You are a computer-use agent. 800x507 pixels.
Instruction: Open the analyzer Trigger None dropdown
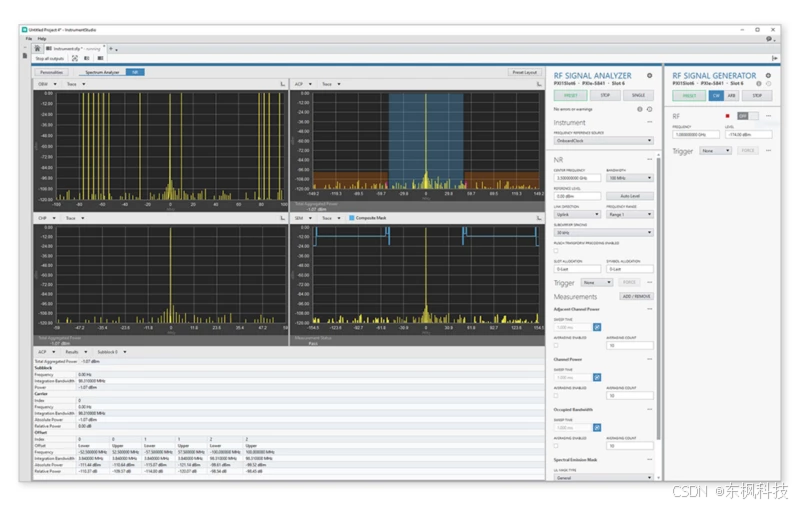point(597,282)
